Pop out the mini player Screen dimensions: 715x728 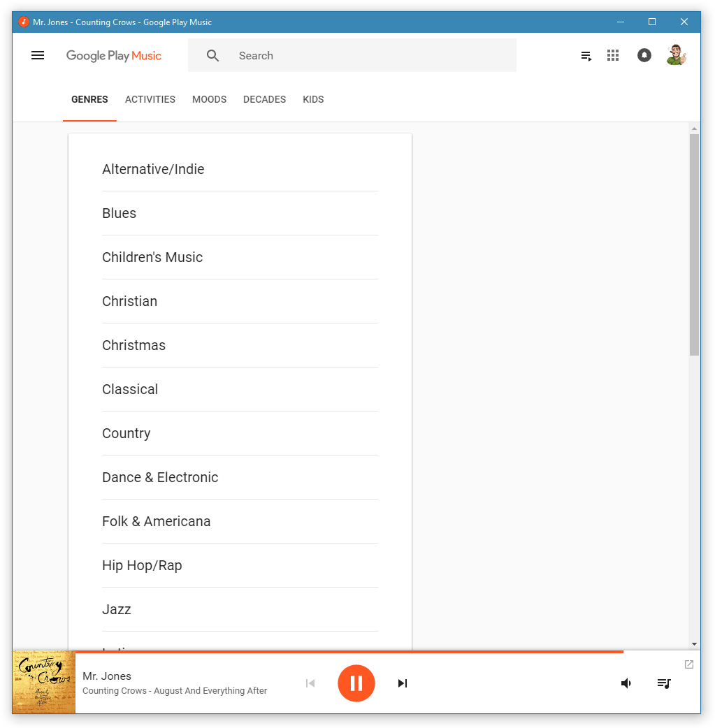[x=689, y=664]
